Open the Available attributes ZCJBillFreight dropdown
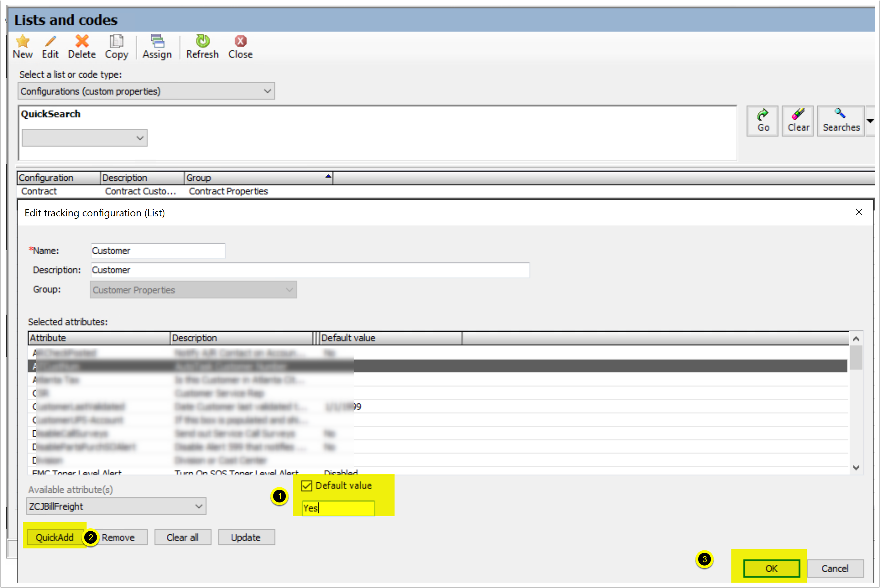The width and height of the screenshot is (880, 588). (116, 506)
